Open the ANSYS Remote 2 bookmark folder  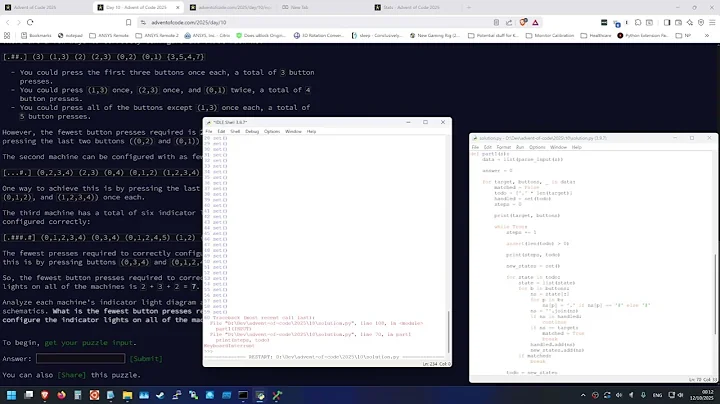click(157, 35)
